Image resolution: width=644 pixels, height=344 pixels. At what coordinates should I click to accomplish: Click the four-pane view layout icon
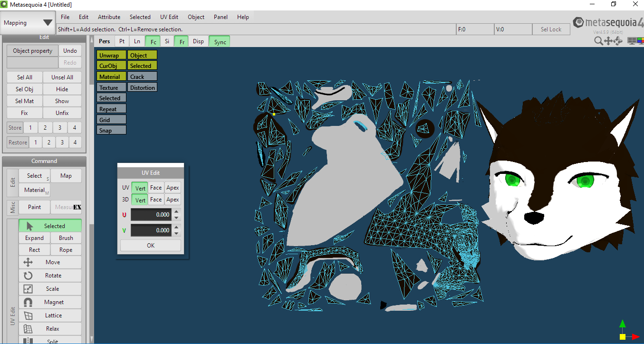(632, 41)
